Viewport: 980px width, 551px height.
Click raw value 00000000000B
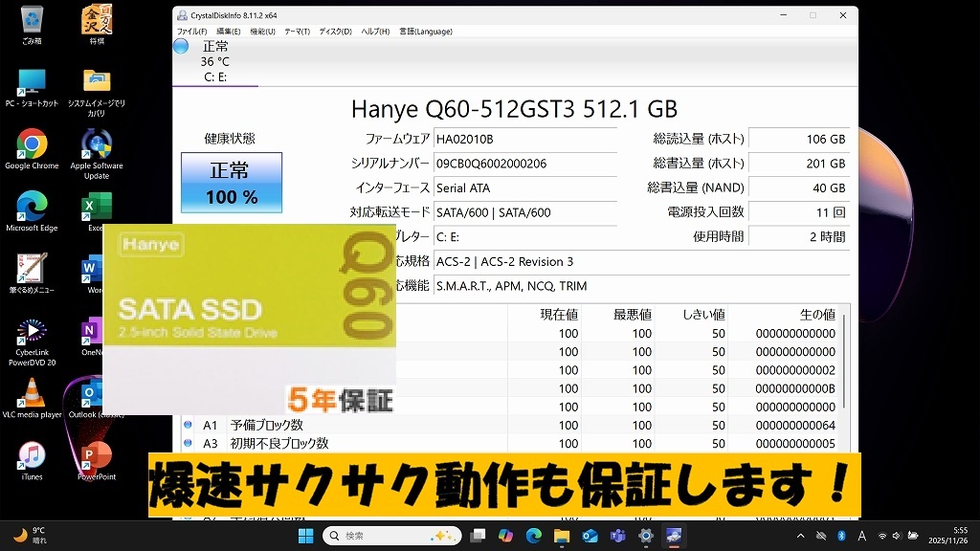pyautogui.click(x=795, y=388)
